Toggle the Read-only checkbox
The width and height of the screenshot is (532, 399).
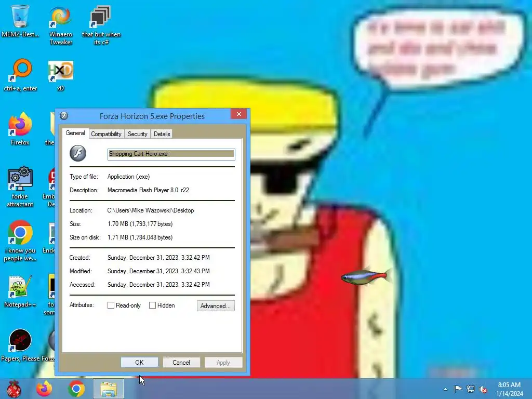(x=111, y=305)
